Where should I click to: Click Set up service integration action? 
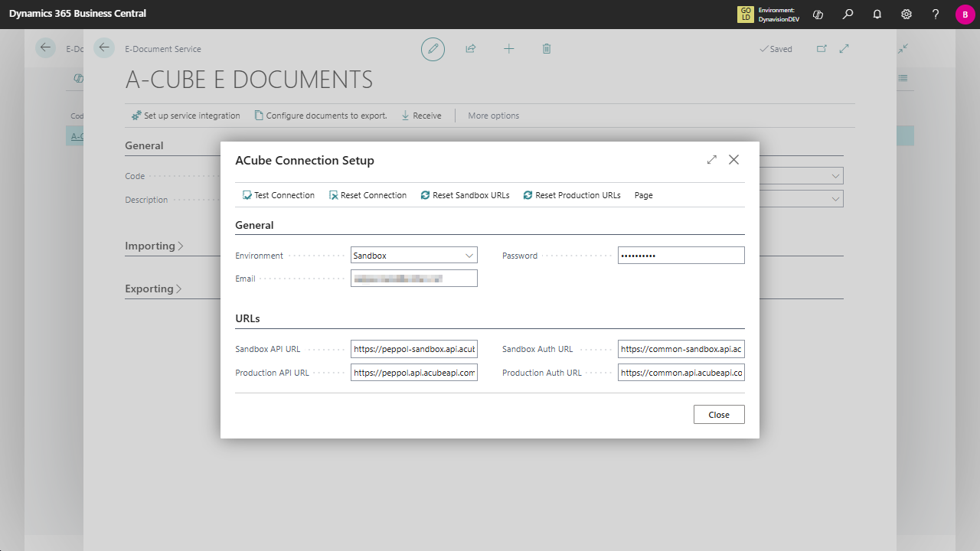point(186,116)
